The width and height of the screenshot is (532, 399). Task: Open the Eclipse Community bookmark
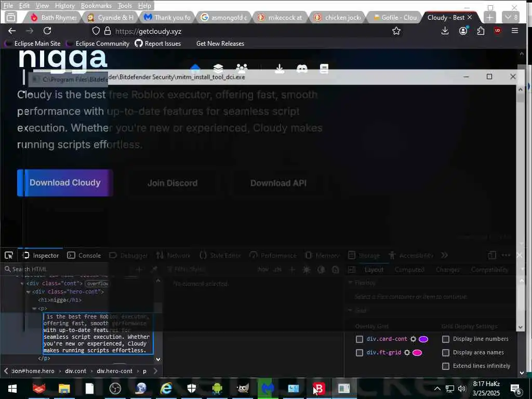[x=98, y=44]
